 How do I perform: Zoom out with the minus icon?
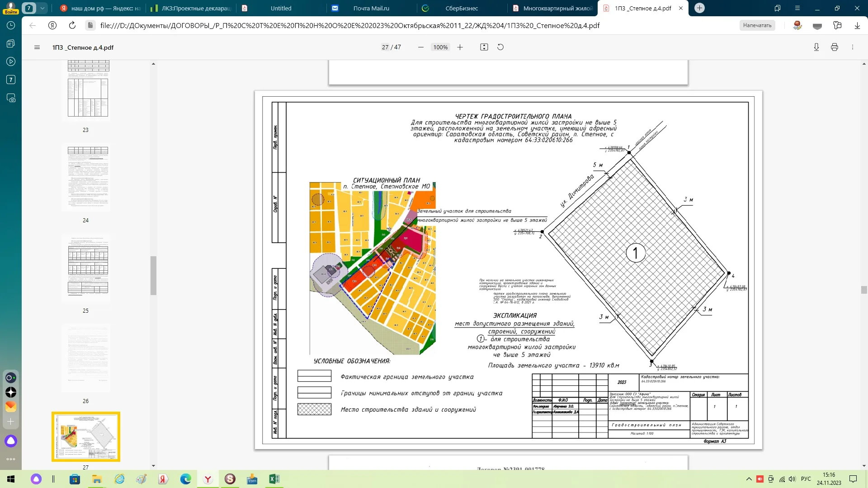(x=421, y=47)
